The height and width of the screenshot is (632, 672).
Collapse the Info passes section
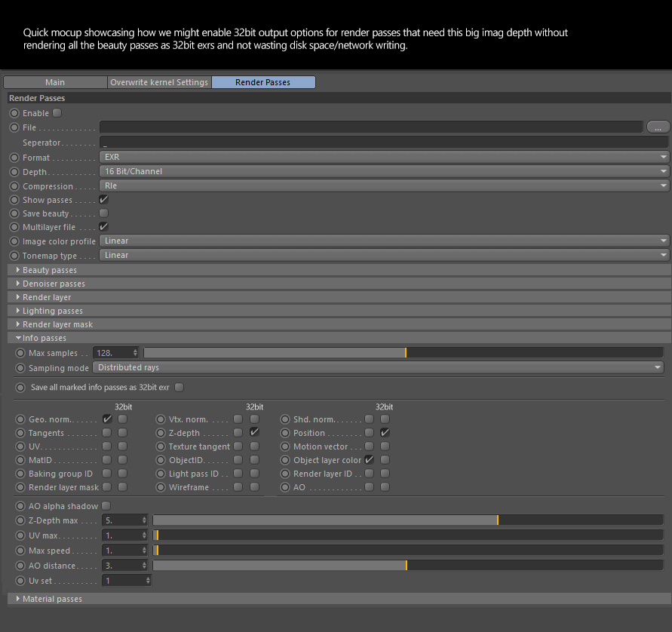click(339, 338)
